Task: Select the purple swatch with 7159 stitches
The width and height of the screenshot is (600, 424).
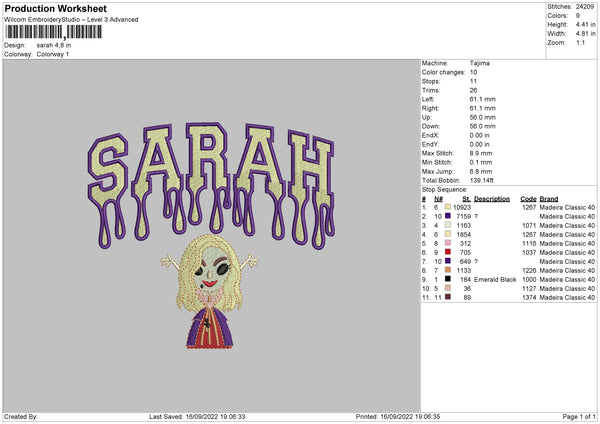Action: click(449, 216)
